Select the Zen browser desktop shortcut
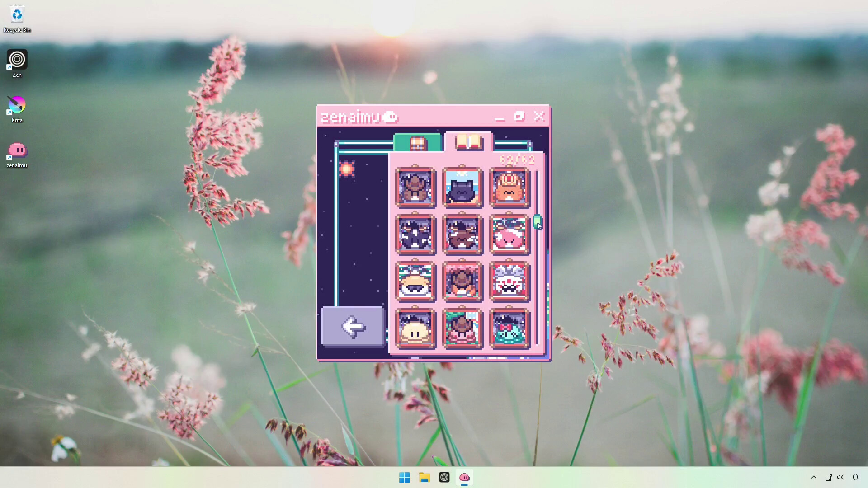This screenshot has height=488, width=868. coord(17,64)
